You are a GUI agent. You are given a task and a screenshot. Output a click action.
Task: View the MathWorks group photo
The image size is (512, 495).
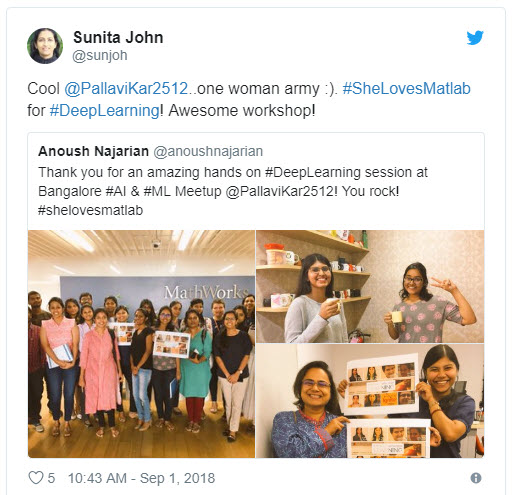[x=141, y=344]
